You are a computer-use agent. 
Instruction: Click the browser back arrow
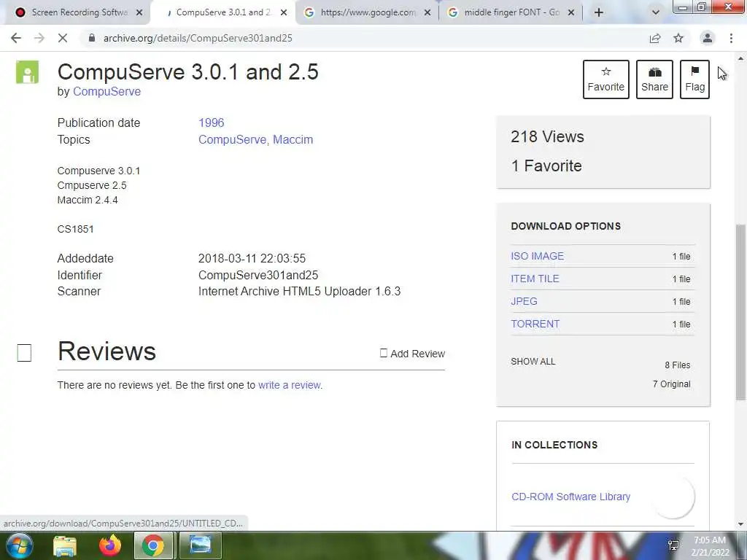[16, 38]
